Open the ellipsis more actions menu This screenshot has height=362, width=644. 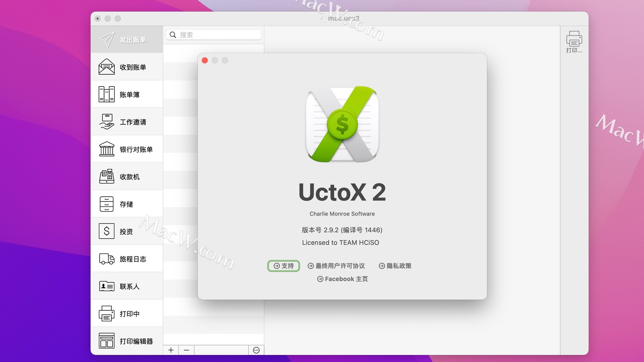(256, 350)
